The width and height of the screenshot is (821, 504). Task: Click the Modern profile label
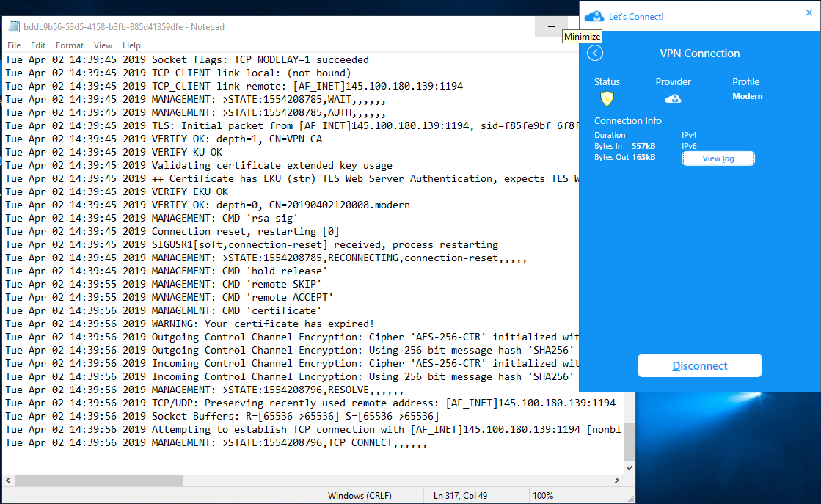[x=748, y=95]
